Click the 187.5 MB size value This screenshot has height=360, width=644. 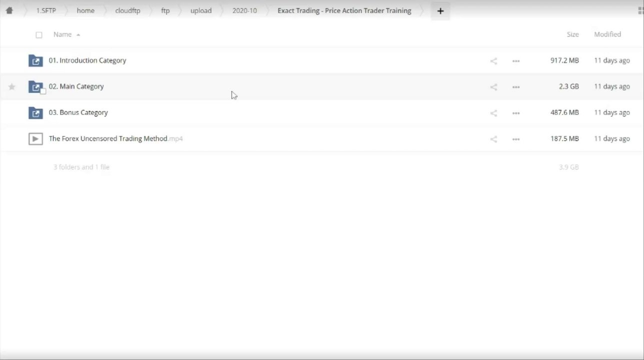(565, 138)
